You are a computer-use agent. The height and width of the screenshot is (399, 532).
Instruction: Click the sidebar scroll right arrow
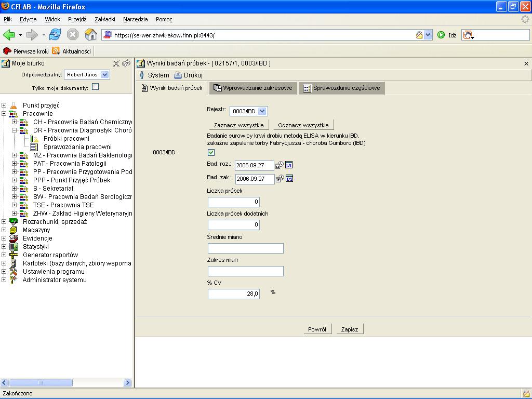coord(128,383)
